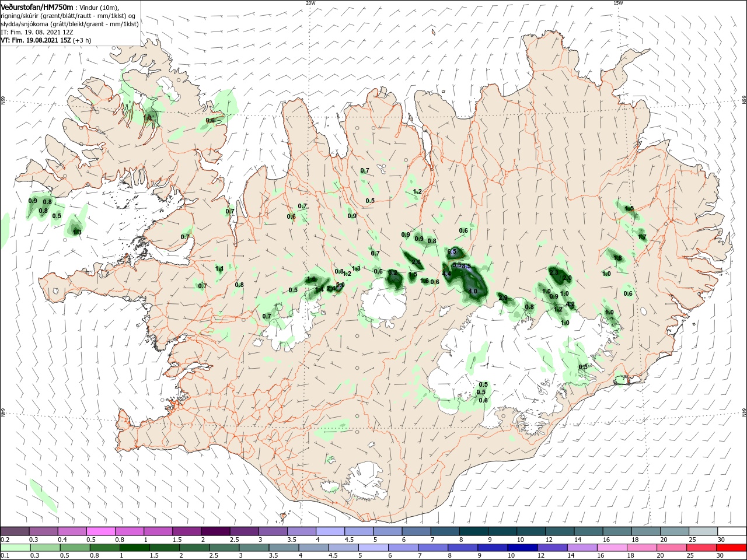Click the largest white Vatnajökull glacier area

(x=514, y=362)
